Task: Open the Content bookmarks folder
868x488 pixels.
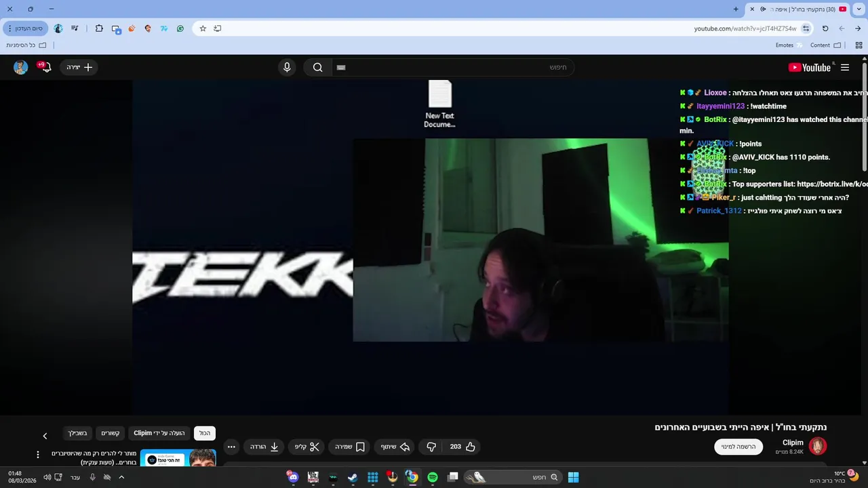Action: click(825, 45)
